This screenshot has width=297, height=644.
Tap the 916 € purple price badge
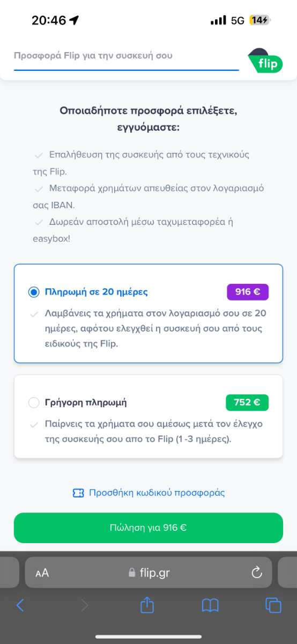click(x=248, y=292)
